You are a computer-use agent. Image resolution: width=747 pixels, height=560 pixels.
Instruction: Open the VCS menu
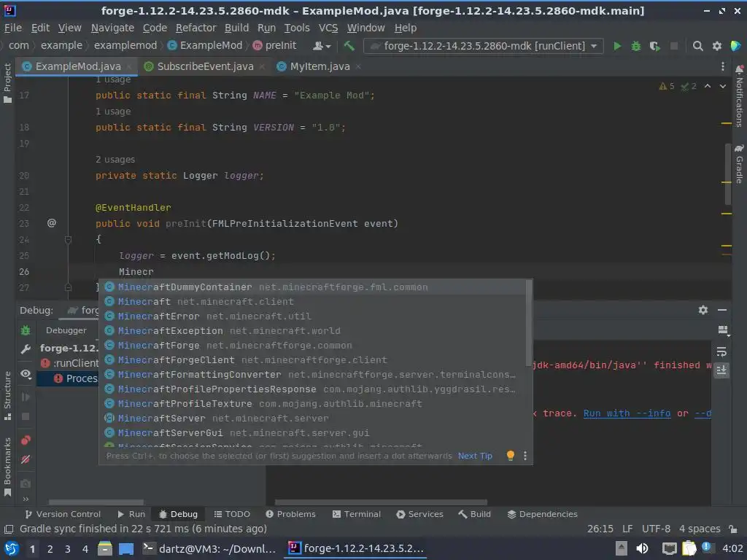[328, 28]
